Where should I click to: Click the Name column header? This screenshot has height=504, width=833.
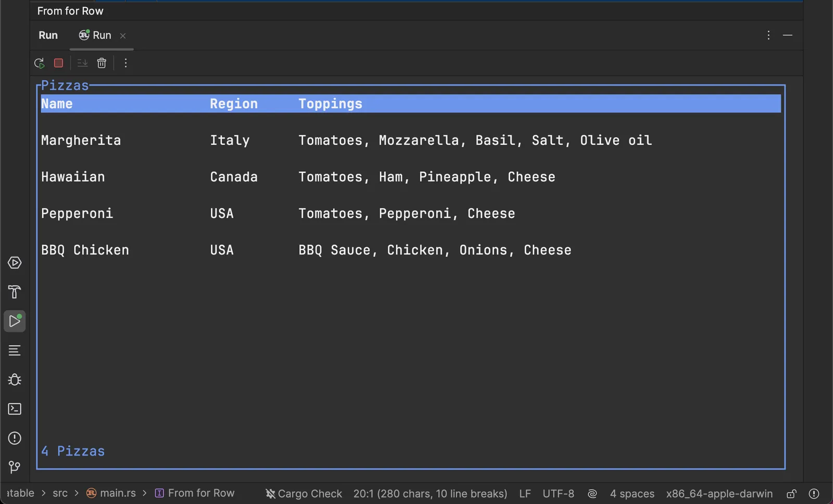coord(57,104)
